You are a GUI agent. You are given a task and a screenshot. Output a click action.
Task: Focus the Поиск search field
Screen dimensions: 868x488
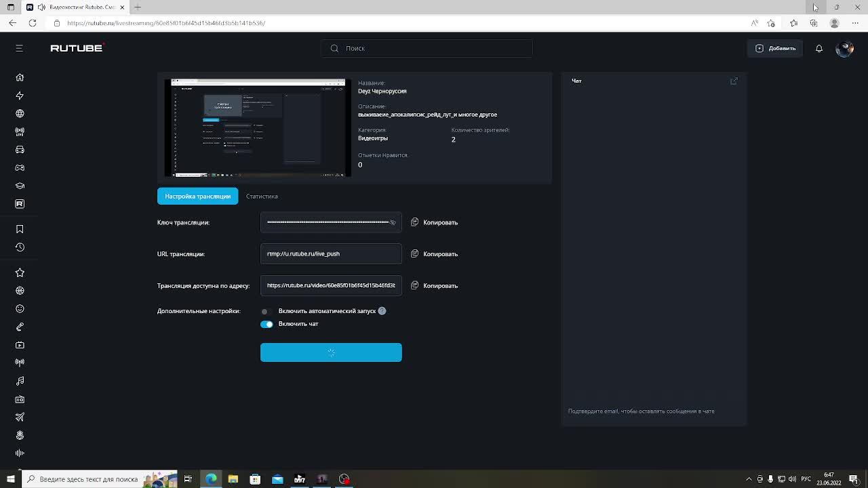point(427,48)
